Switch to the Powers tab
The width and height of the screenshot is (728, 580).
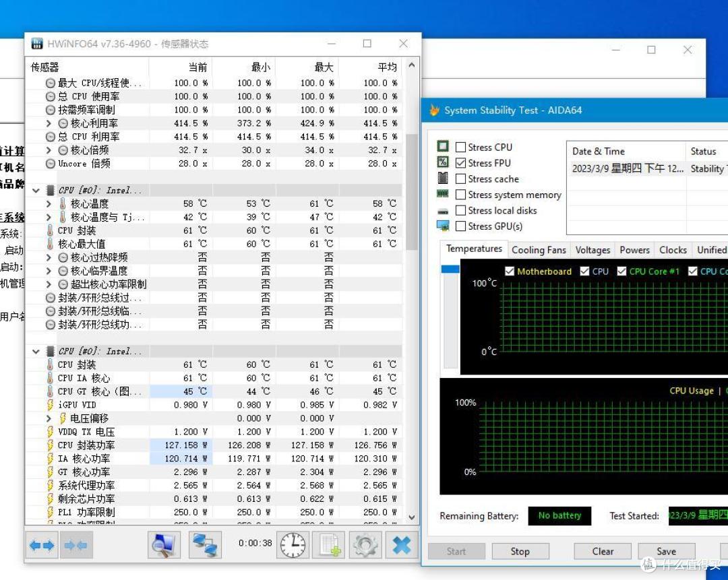coord(635,250)
